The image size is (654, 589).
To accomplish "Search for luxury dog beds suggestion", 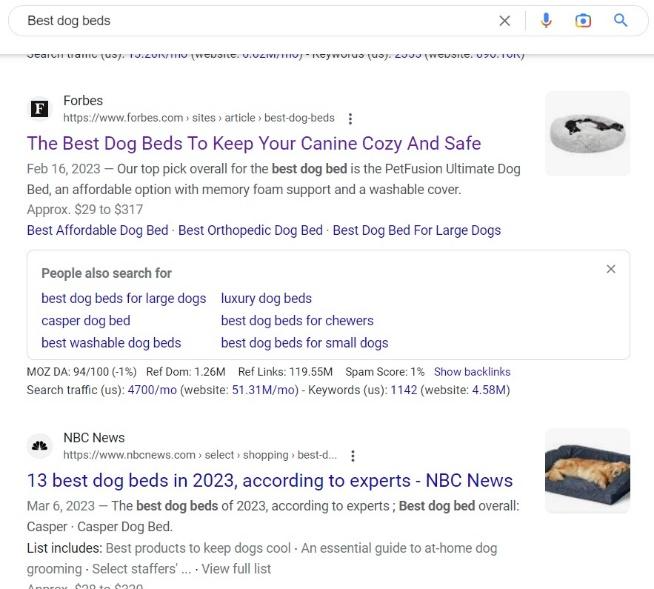I will pyautogui.click(x=266, y=299).
